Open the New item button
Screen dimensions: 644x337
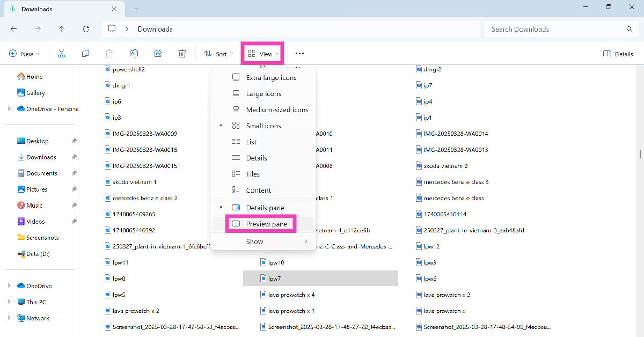click(24, 54)
